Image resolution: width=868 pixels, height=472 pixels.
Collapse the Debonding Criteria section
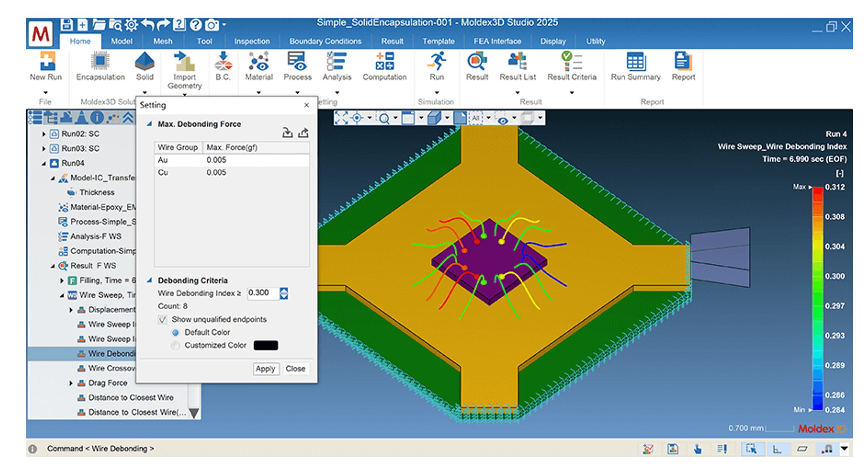pos(149,280)
